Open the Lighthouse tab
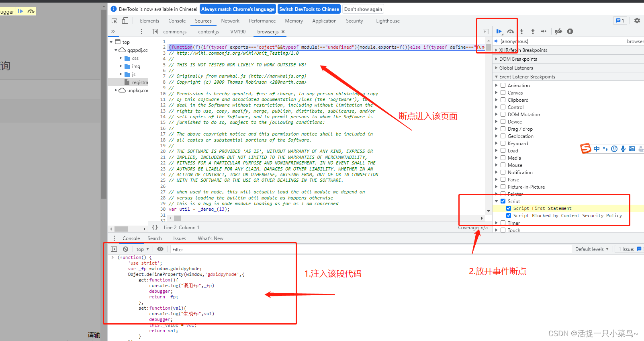The height and width of the screenshot is (341, 644). click(388, 21)
